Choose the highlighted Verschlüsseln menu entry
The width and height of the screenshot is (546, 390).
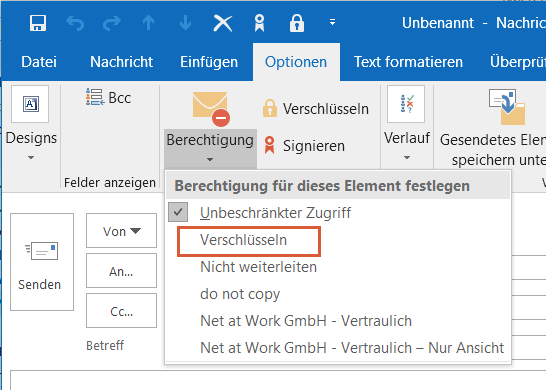click(x=249, y=241)
